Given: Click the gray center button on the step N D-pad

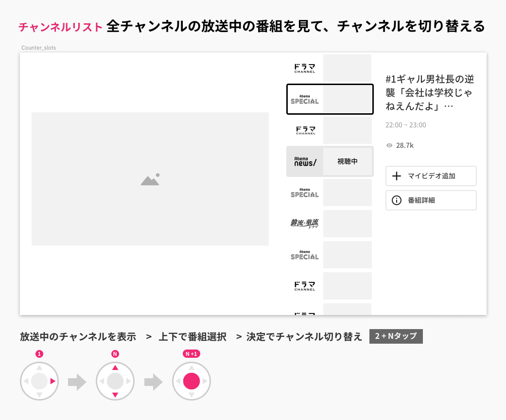Looking at the screenshot, I should click(115, 381).
